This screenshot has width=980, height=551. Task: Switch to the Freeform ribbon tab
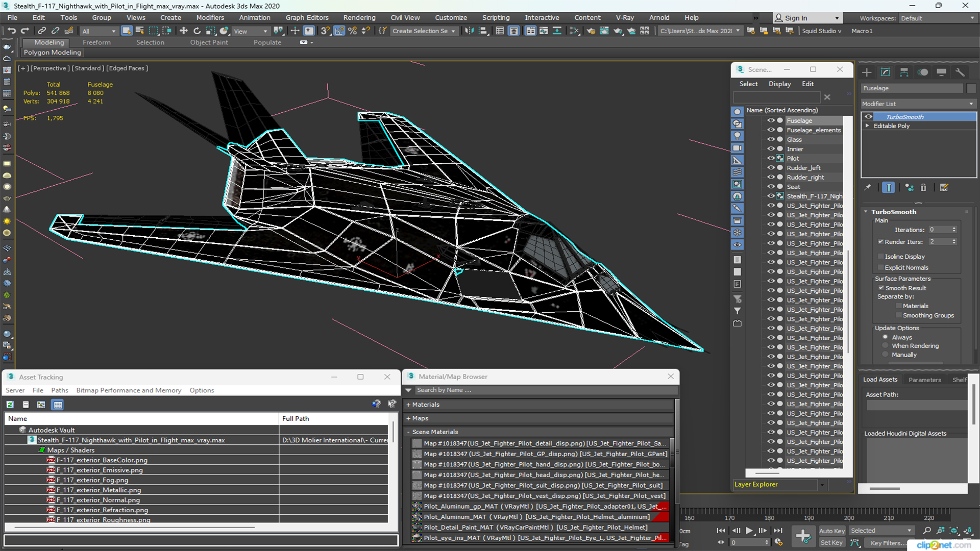point(96,42)
